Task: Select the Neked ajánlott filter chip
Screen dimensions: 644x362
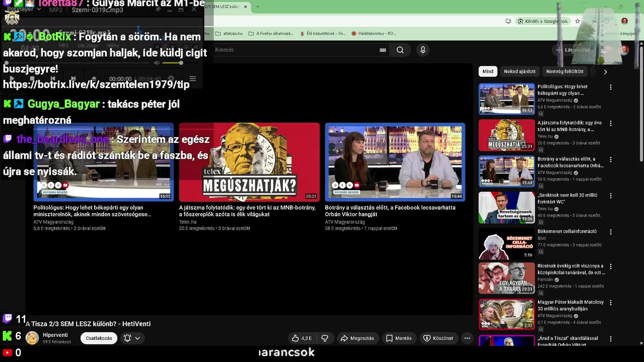Action: point(520,71)
